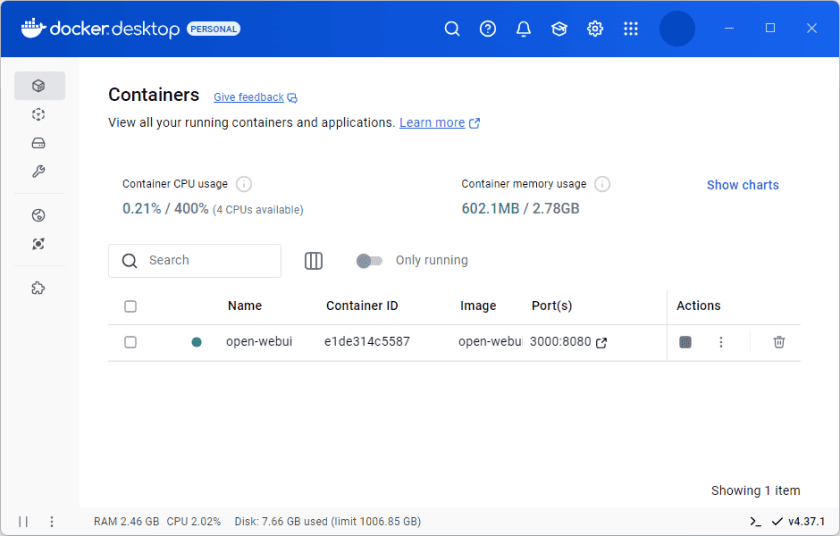Open the manage columns icon
This screenshot has width=840, height=536.
click(313, 261)
